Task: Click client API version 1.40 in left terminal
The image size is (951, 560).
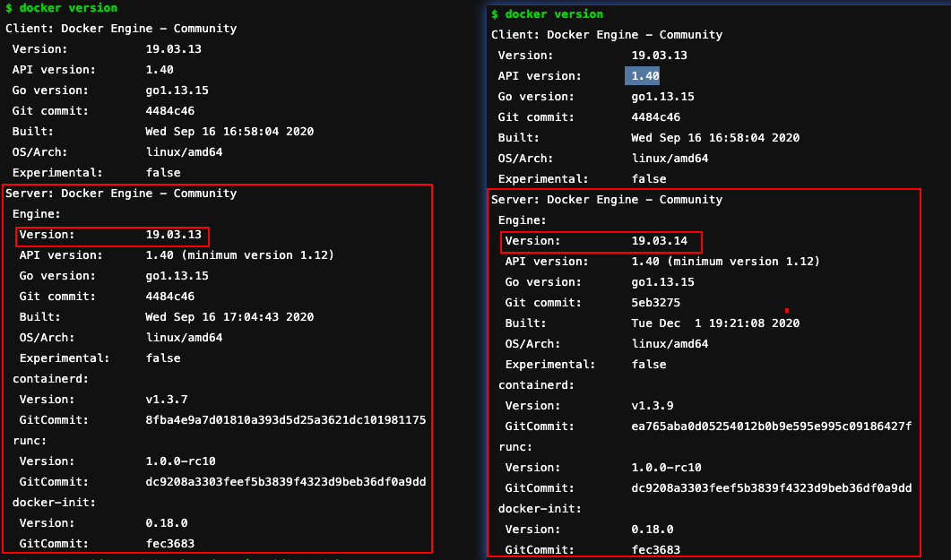Action: point(160,70)
